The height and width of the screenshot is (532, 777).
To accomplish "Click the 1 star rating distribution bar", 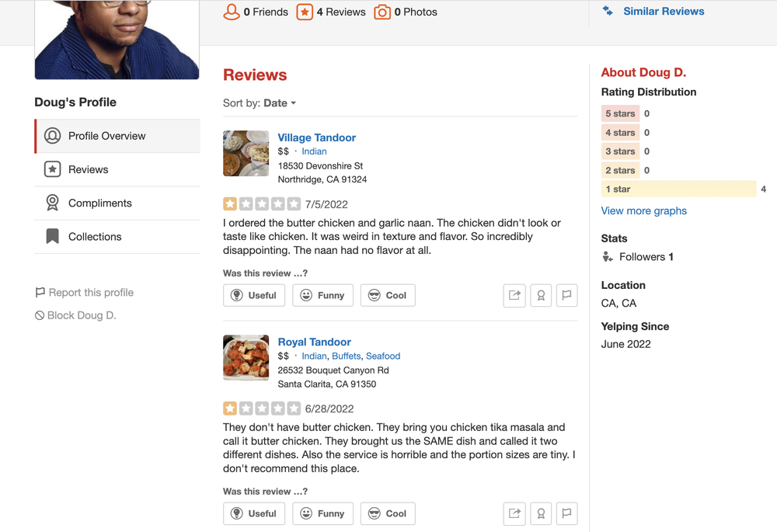I will [x=678, y=189].
